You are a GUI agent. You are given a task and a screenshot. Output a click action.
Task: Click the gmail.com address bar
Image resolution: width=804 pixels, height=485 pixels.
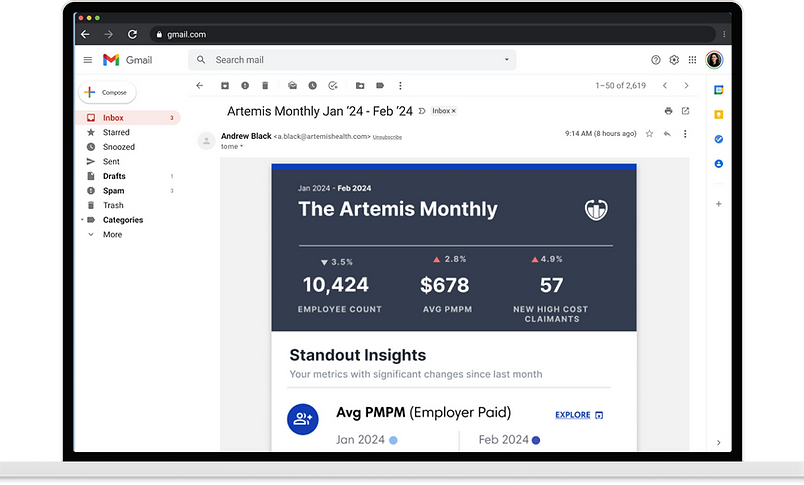[432, 34]
